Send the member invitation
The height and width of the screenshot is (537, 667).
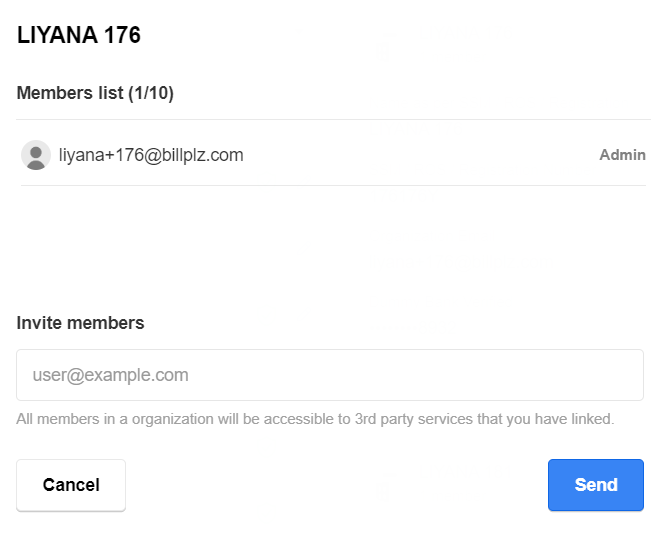[x=595, y=485]
